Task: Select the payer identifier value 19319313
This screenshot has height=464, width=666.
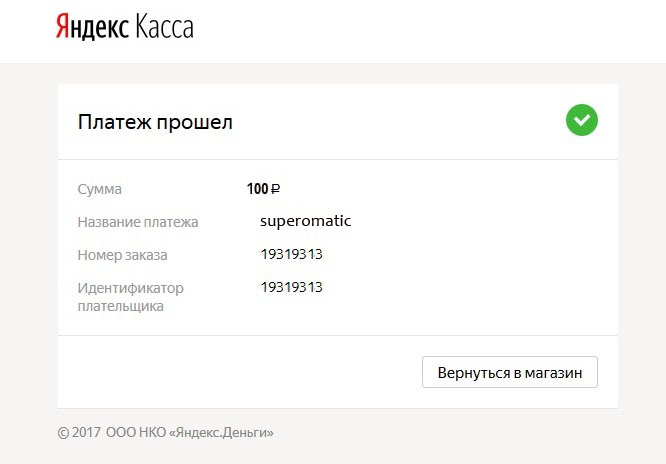Action: pos(291,287)
